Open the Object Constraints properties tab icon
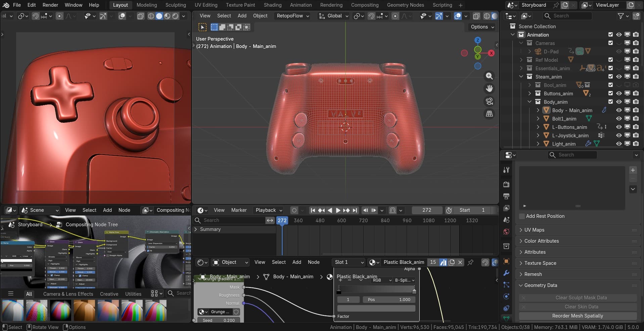 (x=506, y=308)
